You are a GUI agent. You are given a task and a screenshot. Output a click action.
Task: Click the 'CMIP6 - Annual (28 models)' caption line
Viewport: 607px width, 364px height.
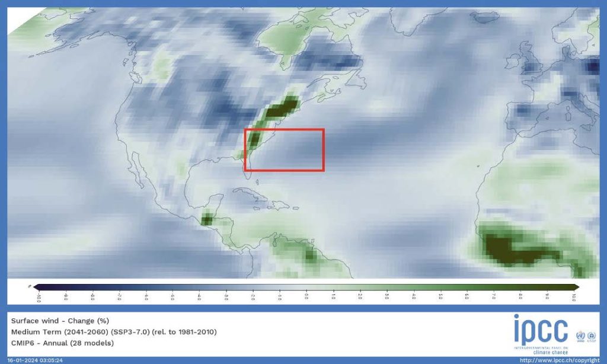click(62, 343)
